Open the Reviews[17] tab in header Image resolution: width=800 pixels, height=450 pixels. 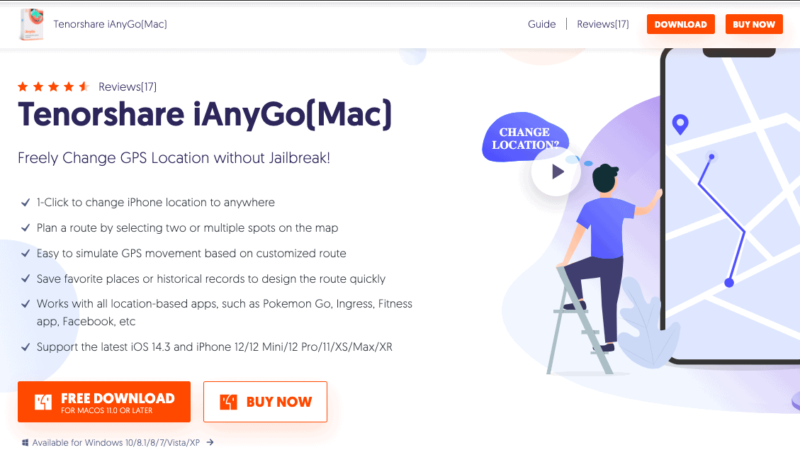click(x=603, y=24)
